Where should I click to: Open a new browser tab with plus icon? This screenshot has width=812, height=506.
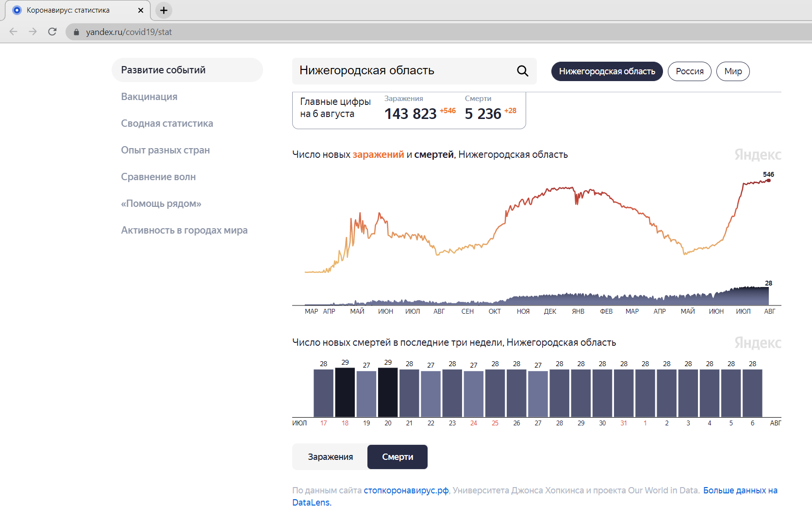pos(164,10)
